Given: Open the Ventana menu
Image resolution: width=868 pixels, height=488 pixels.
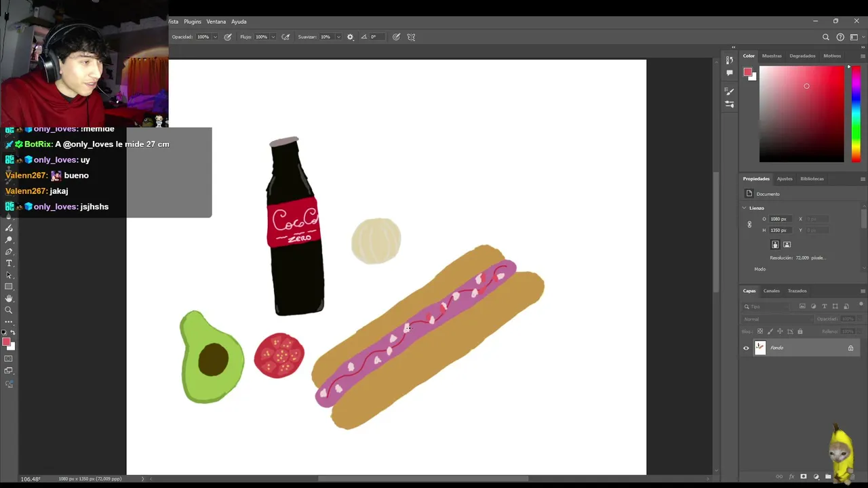Looking at the screenshot, I should pos(216,22).
